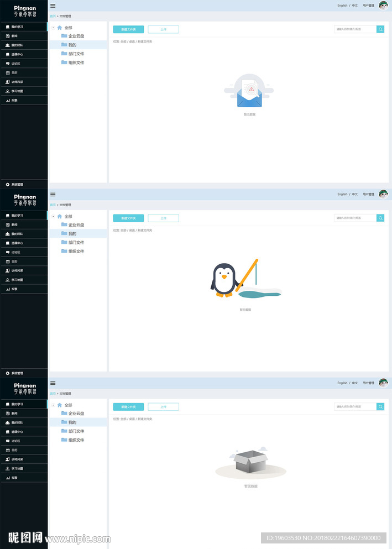Select 企业云盘 folder on the penguin screen
Screen dimensions: 392x549
(x=73, y=224)
